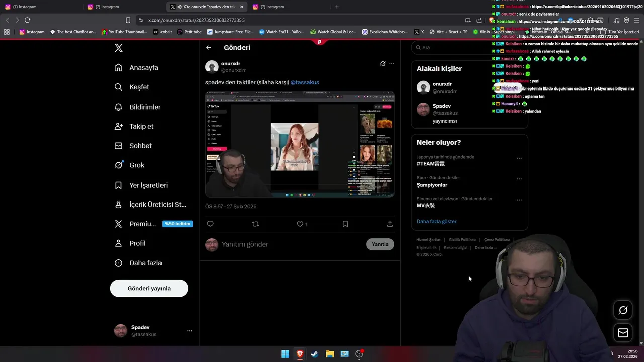The image size is (644, 362).
Task: Open a new browser tab
Action: [337, 7]
